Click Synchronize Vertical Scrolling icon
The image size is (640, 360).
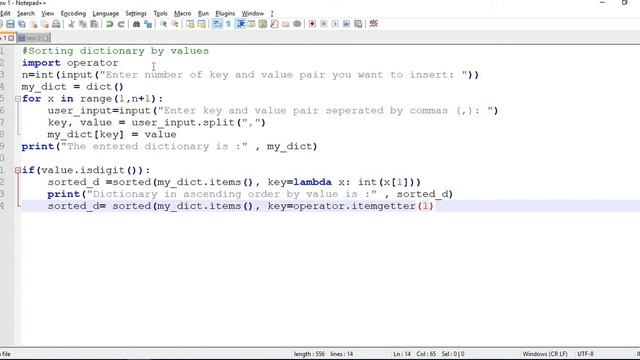190,24
